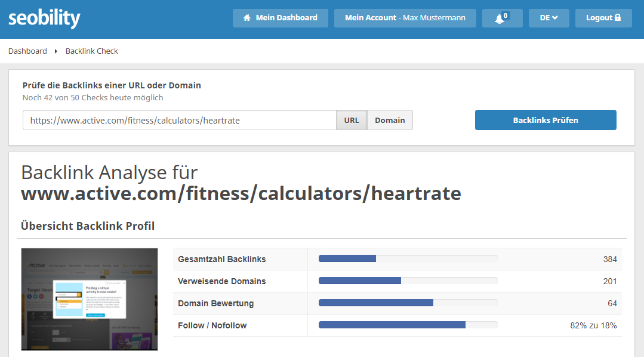
Task: Click the 'Prüfe die Backlinks' heading
Action: coord(112,85)
